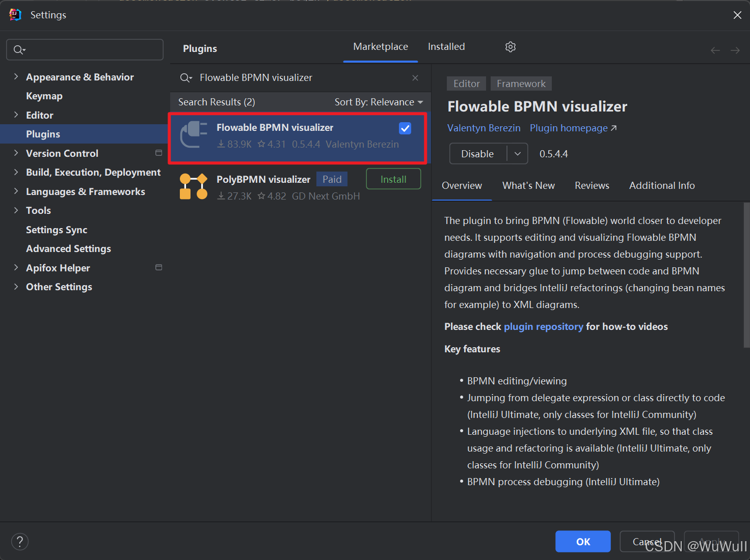
Task: Switch to the Installed tab
Action: coord(446,47)
